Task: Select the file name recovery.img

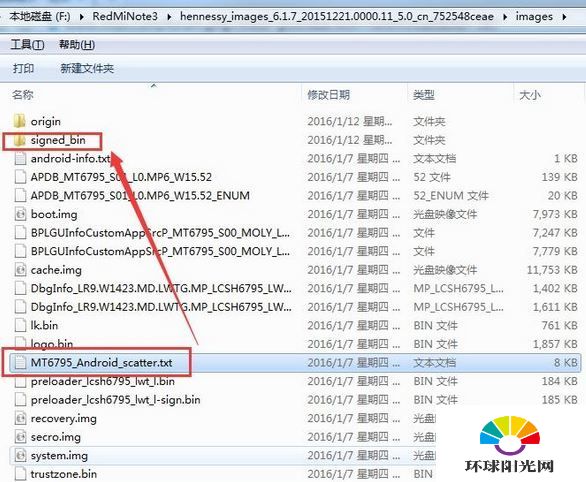Action: [64, 418]
